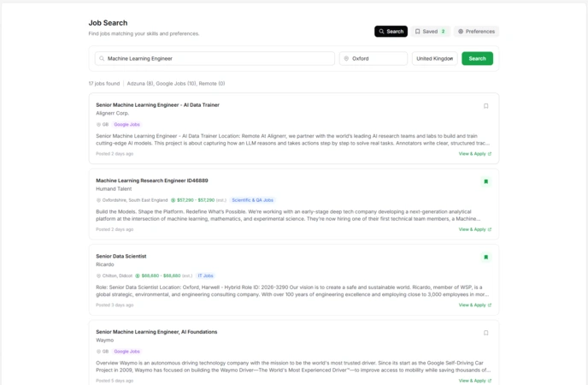The image size is (588, 385).
Task: View & Apply for the AI Data Trainer job
Action: 474,154
